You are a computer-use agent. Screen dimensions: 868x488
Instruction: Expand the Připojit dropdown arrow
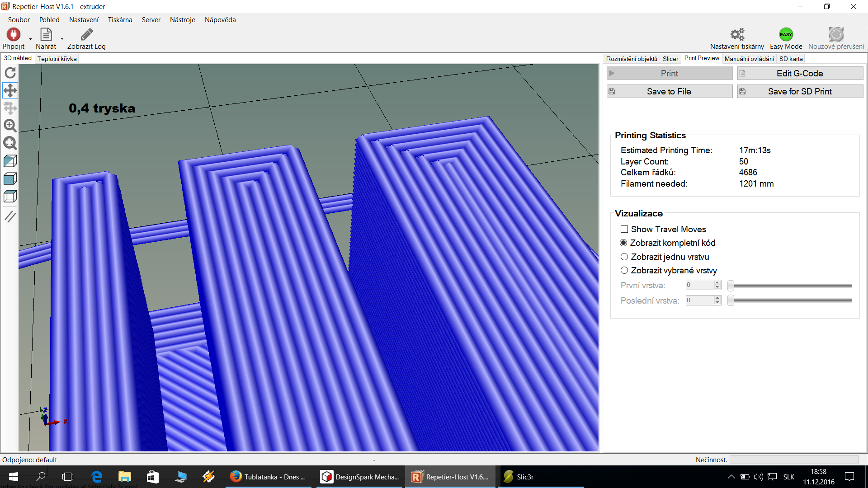[x=30, y=39]
